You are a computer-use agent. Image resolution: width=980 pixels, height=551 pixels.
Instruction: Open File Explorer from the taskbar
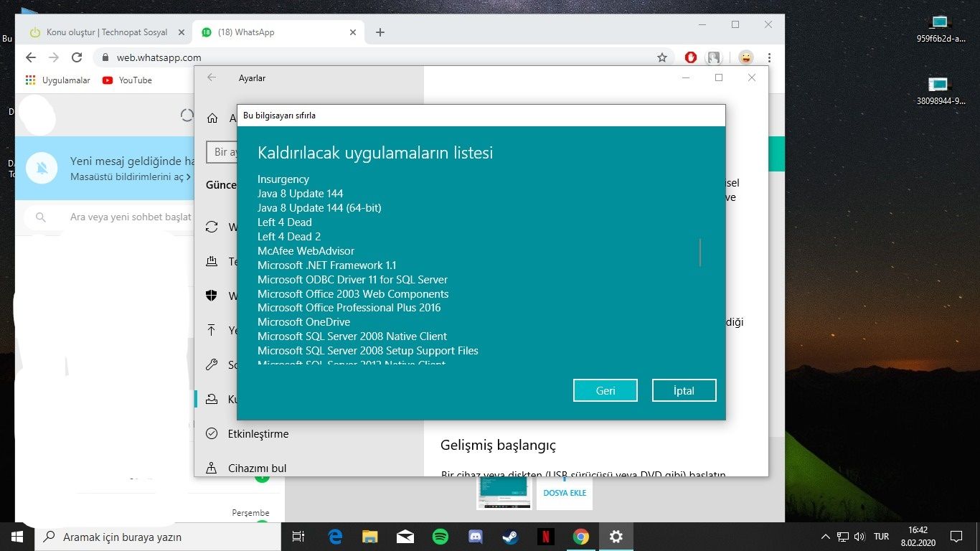point(369,537)
